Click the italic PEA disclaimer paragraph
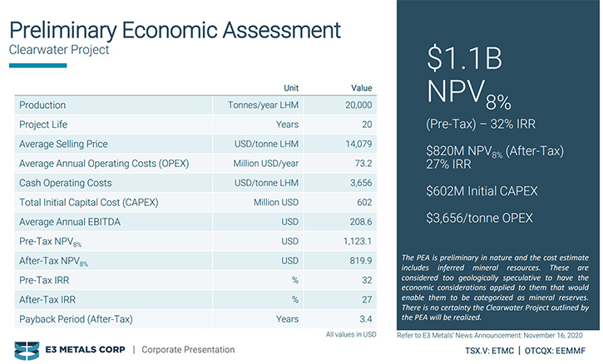This screenshot has width=603, height=364. click(496, 287)
